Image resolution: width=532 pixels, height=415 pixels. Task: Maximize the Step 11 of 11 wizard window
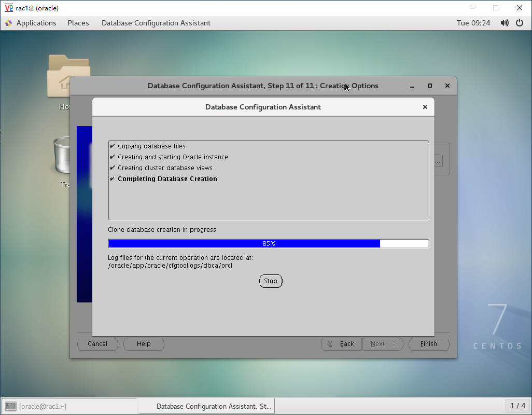pos(429,86)
